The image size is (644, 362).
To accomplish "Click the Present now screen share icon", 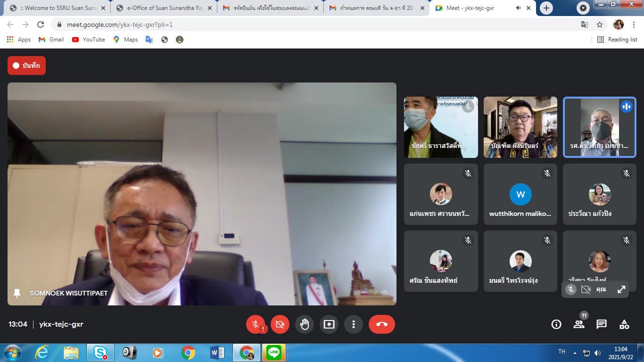I will [x=329, y=324].
